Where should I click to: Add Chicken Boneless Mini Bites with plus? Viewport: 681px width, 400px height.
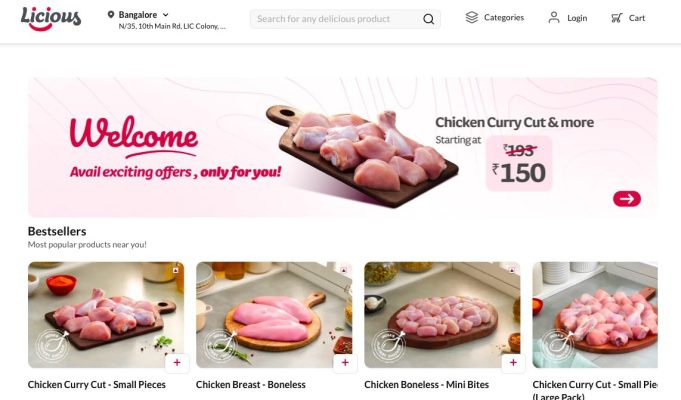pyautogui.click(x=513, y=363)
